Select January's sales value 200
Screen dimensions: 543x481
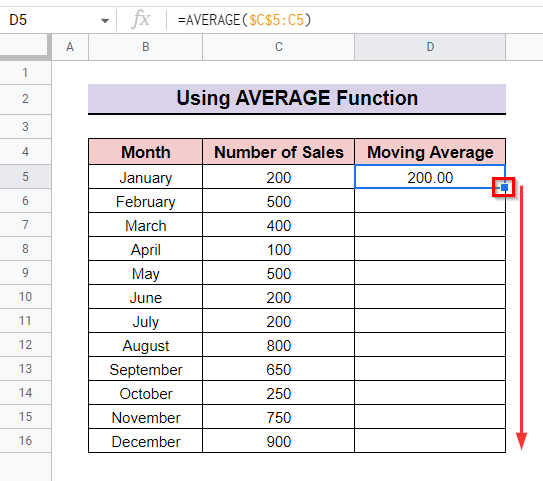pos(279,177)
